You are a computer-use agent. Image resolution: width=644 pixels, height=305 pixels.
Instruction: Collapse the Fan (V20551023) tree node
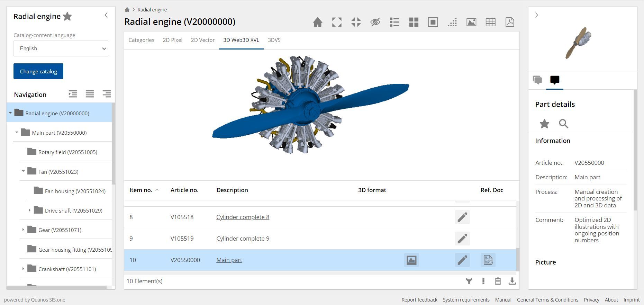click(23, 171)
